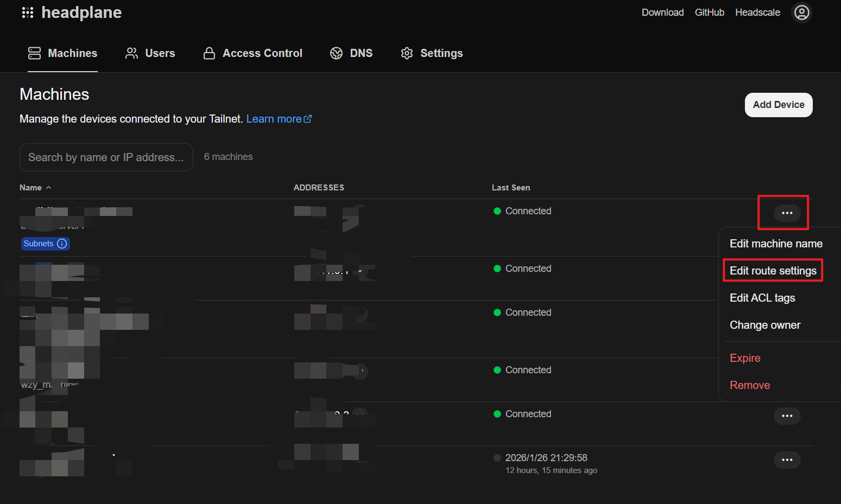Open the DNS tab
The height and width of the screenshot is (504, 841).
tap(351, 53)
